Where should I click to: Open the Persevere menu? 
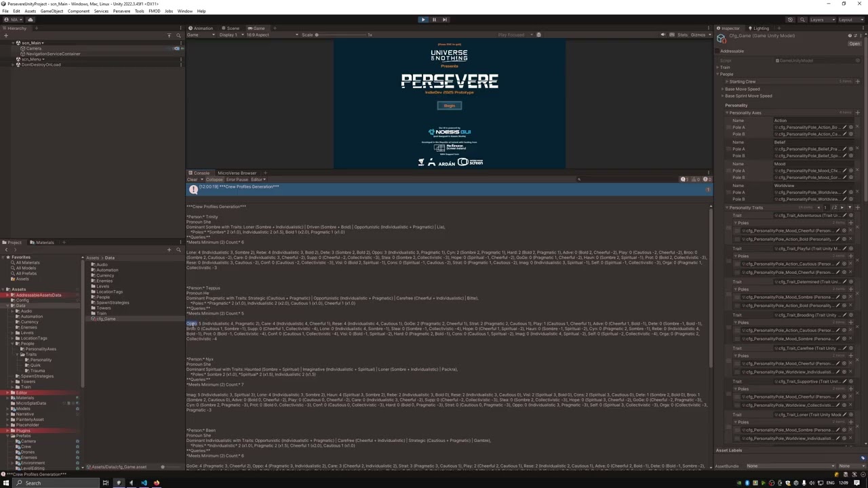tap(121, 11)
